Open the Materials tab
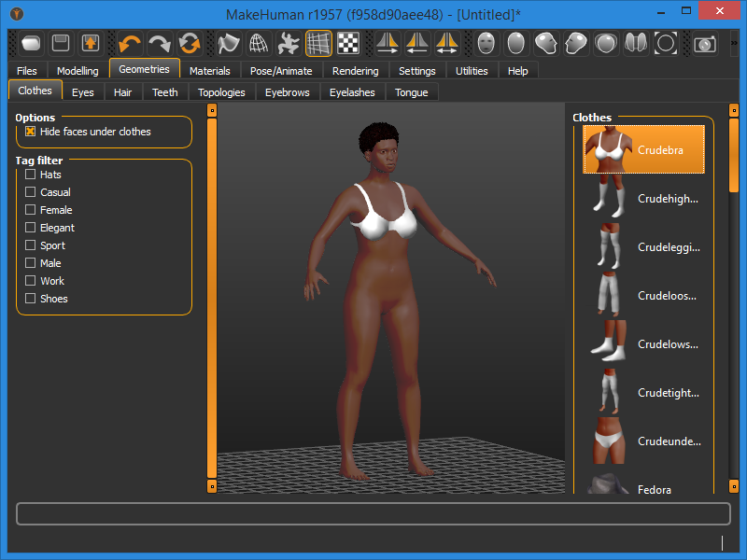 coord(209,71)
